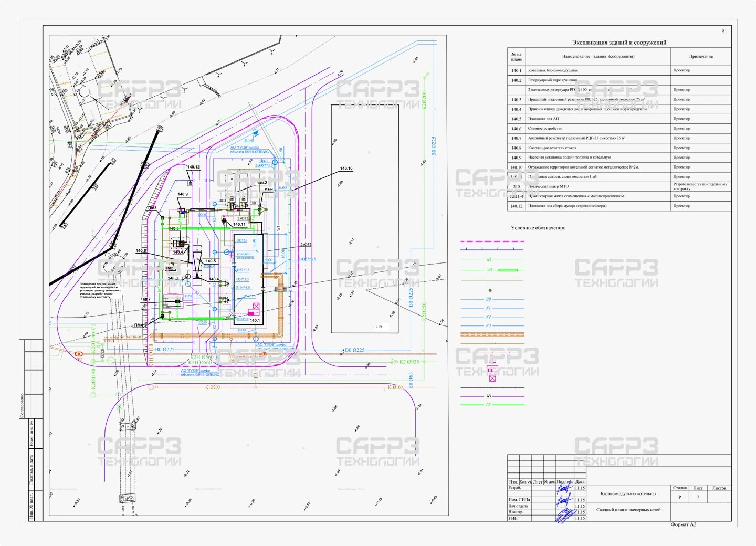This screenshot has height=546, width=756.
Task: Click the plan number cell '140.3'
Action: (517, 100)
